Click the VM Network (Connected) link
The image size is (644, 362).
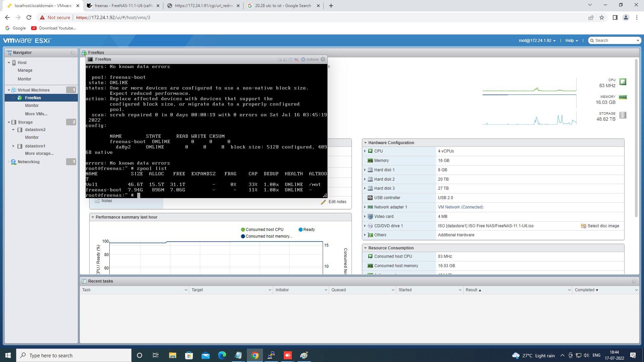click(x=460, y=207)
